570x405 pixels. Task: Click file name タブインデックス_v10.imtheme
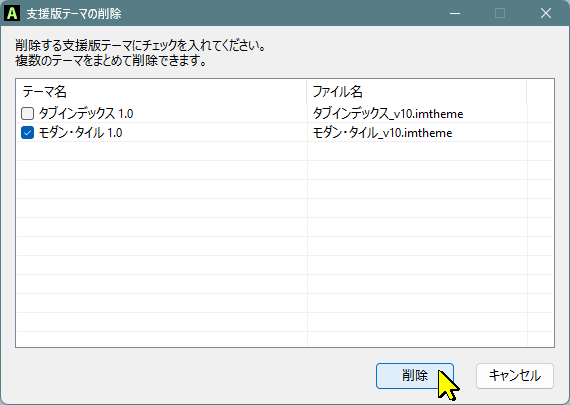pos(388,114)
